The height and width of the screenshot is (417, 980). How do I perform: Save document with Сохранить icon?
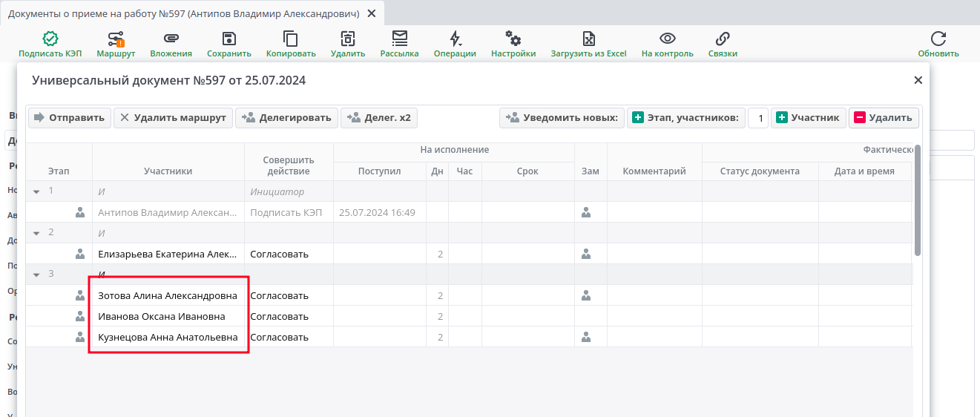coord(228,39)
